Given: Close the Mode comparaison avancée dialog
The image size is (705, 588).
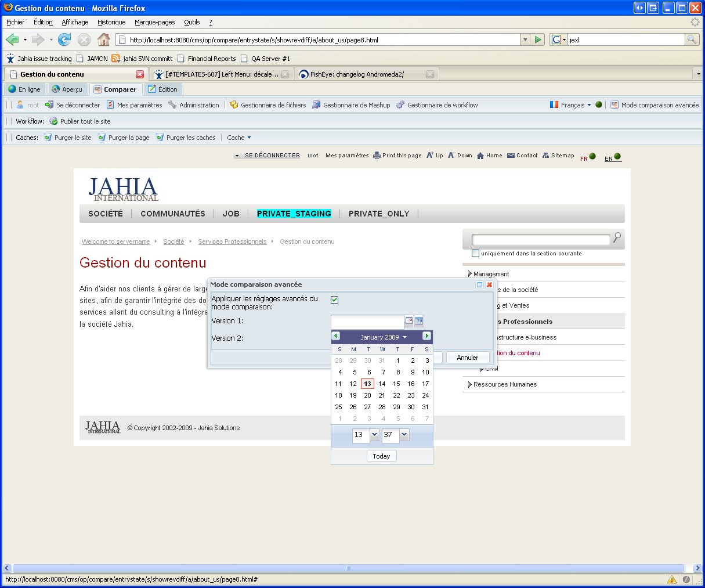Looking at the screenshot, I should (x=489, y=284).
